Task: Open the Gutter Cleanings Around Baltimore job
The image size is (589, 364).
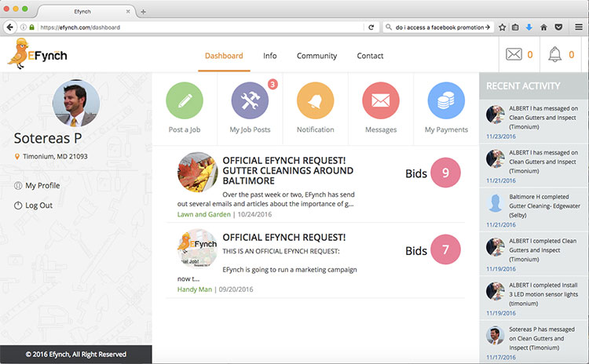Action: pos(287,165)
